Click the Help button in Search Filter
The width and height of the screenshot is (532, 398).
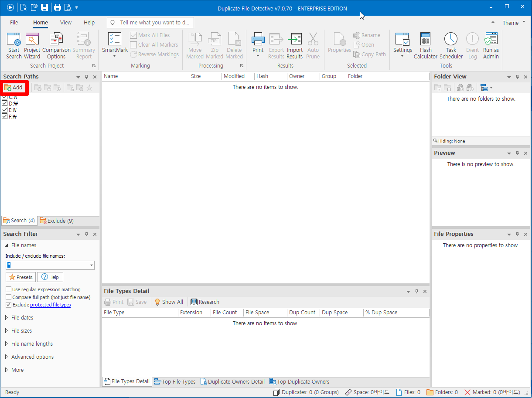pos(50,277)
